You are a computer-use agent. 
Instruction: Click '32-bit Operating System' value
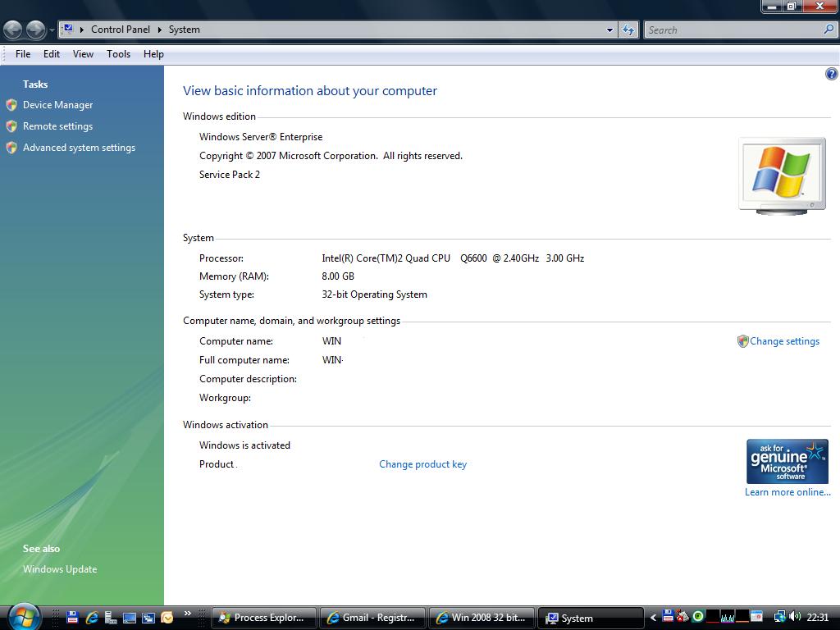[x=374, y=294]
